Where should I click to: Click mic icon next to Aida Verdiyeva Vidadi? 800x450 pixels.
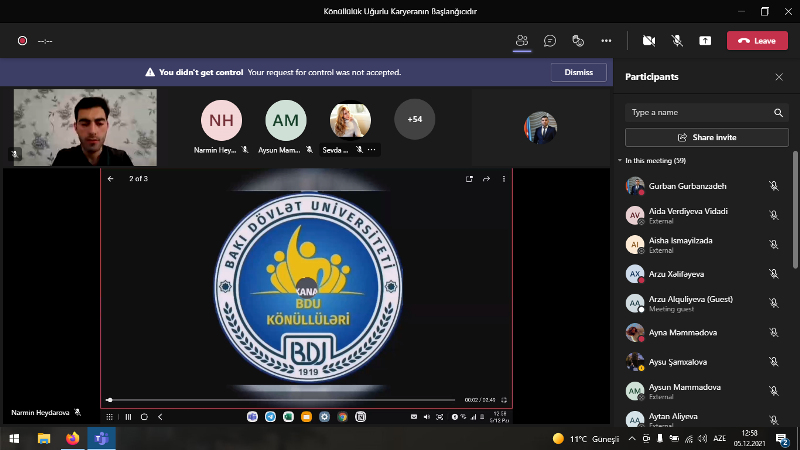(773, 215)
